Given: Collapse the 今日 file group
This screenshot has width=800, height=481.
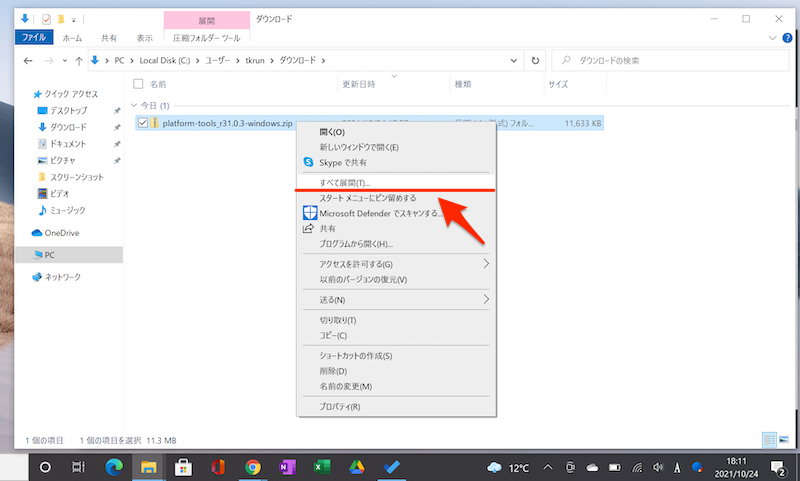Looking at the screenshot, I should [x=135, y=105].
